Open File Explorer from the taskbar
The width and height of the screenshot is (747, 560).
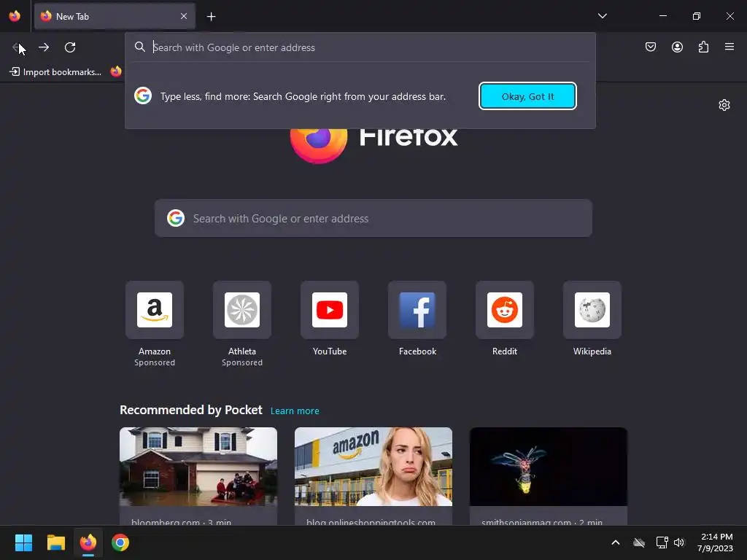[x=55, y=542]
